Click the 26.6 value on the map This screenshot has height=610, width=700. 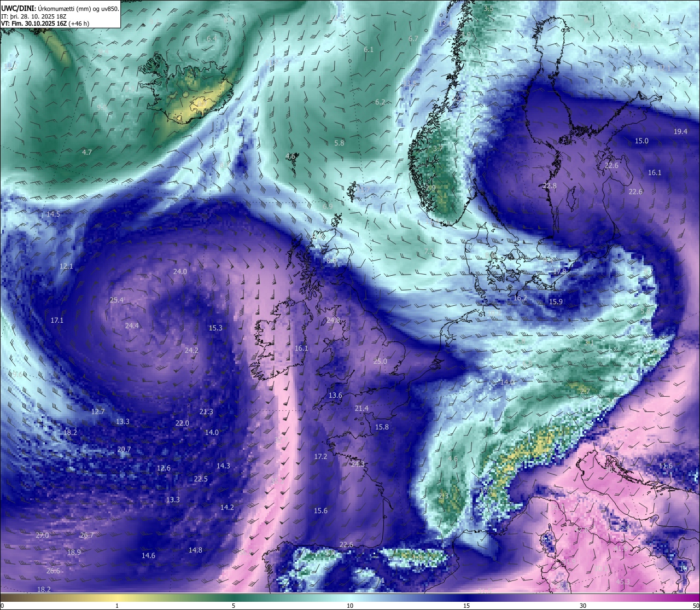53,571
